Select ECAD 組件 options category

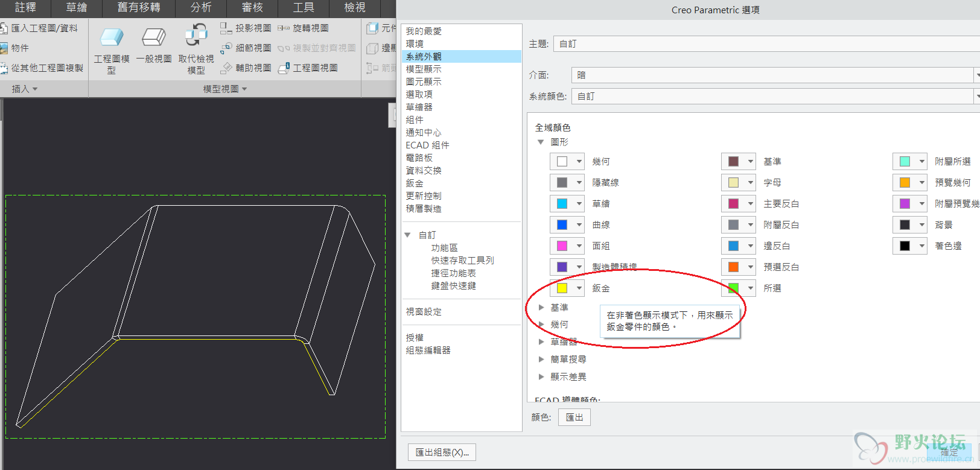click(x=461, y=145)
